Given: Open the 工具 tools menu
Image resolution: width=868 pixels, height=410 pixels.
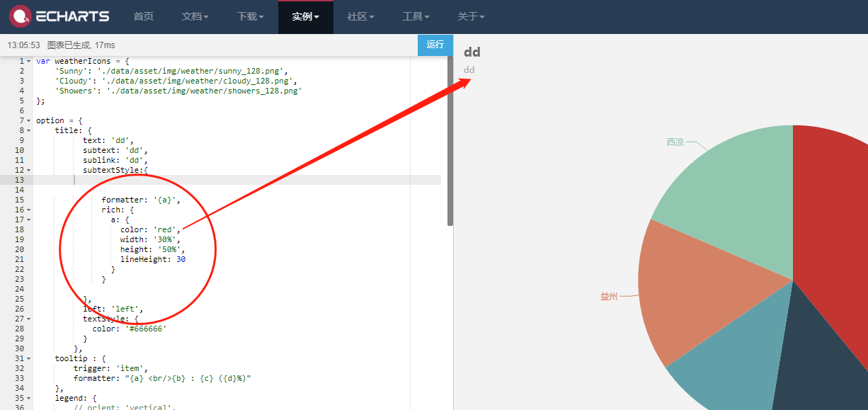Looking at the screenshot, I should point(416,16).
